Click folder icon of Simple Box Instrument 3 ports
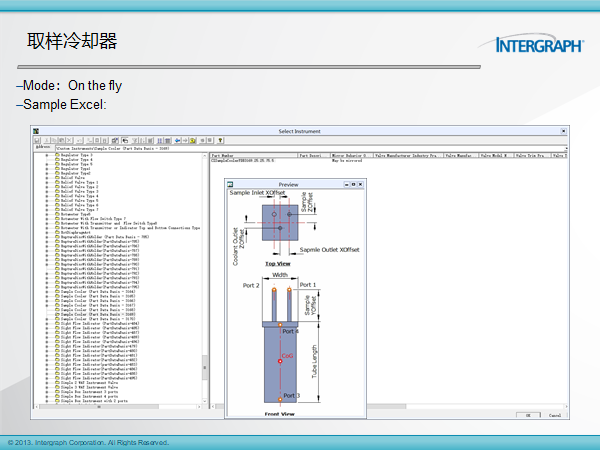The width and height of the screenshot is (600, 450). pyautogui.click(x=57, y=392)
